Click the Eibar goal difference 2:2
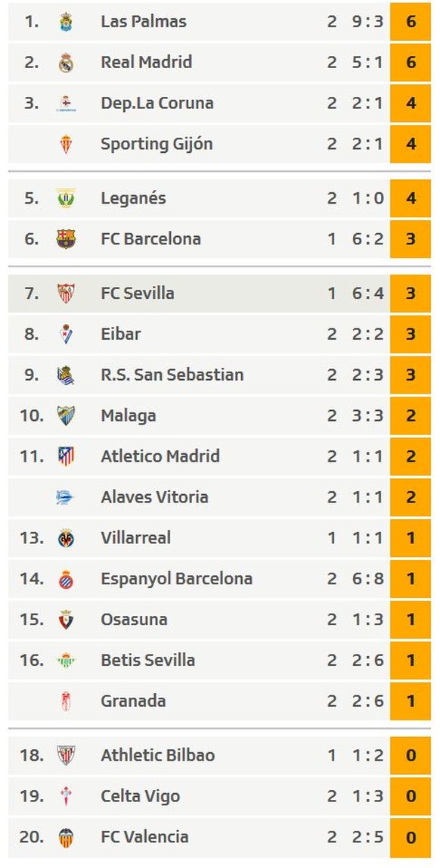This screenshot has height=868, width=440. point(367,334)
